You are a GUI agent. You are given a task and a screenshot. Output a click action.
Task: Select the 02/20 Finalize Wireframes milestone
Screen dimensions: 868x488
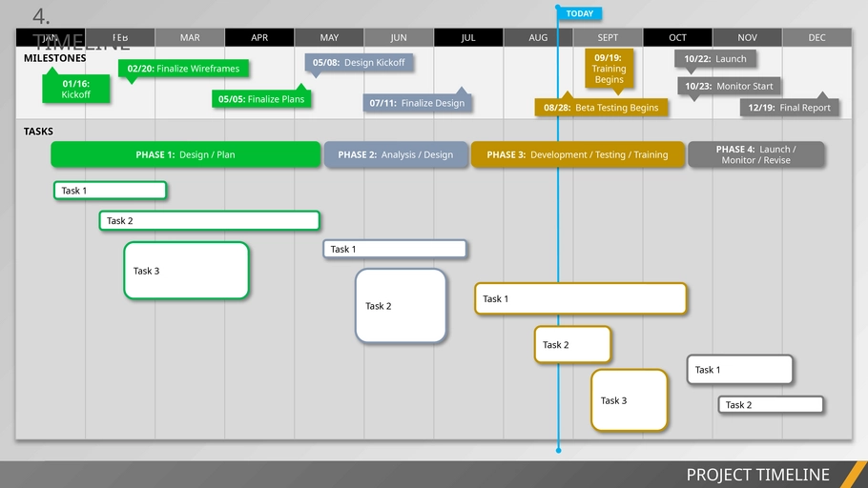(184, 69)
